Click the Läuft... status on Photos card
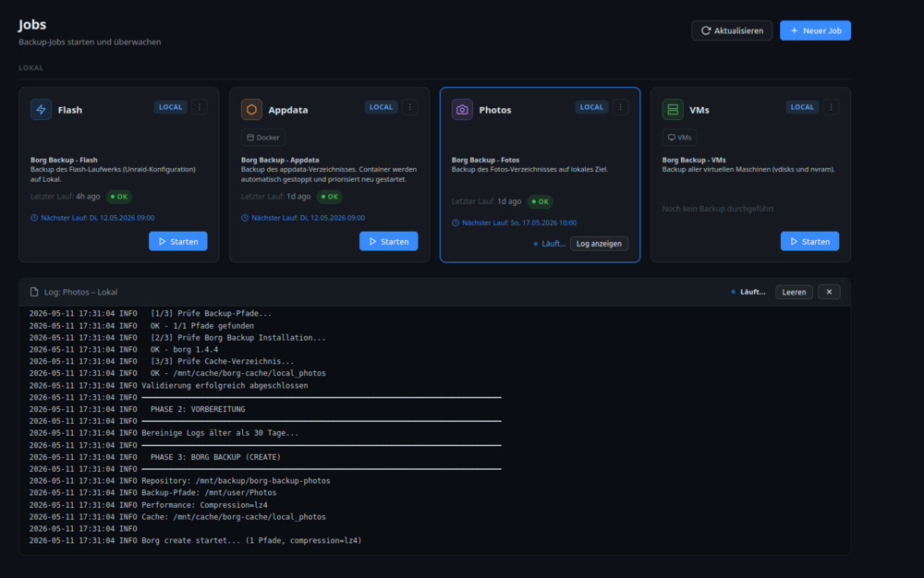This screenshot has width=924, height=578. 550,244
